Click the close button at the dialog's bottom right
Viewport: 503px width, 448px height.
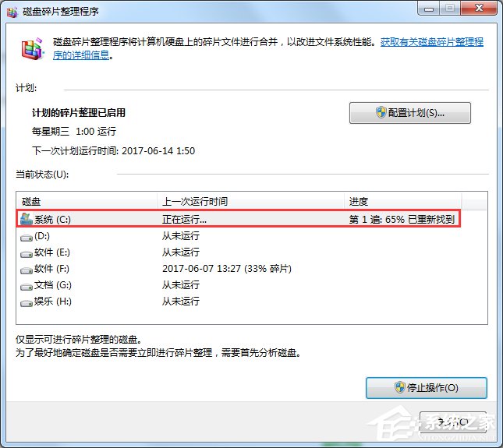click(452, 422)
